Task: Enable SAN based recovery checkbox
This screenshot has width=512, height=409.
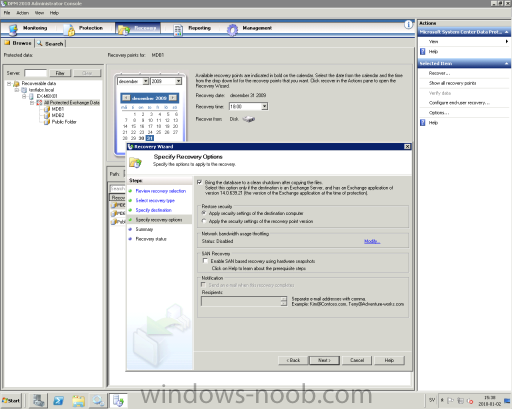Action: (x=205, y=261)
